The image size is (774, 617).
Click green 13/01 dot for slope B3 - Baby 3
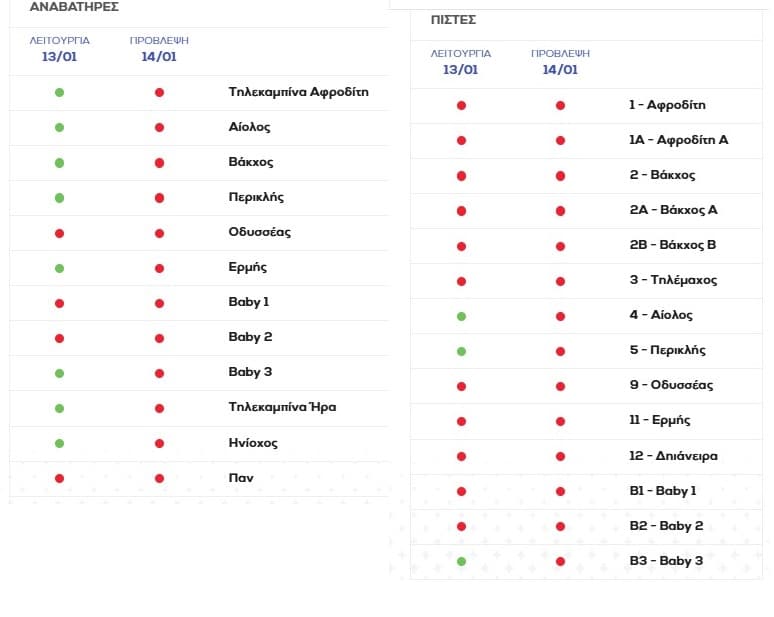(461, 562)
